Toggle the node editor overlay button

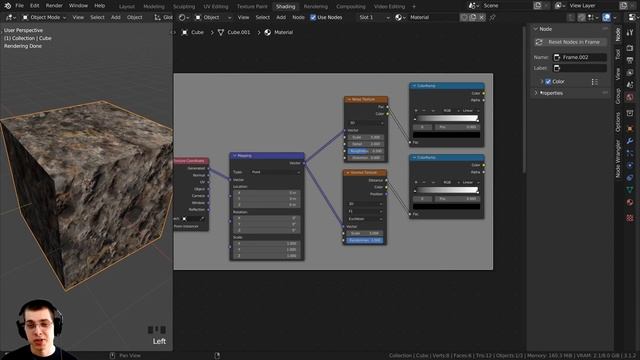tap(607, 18)
